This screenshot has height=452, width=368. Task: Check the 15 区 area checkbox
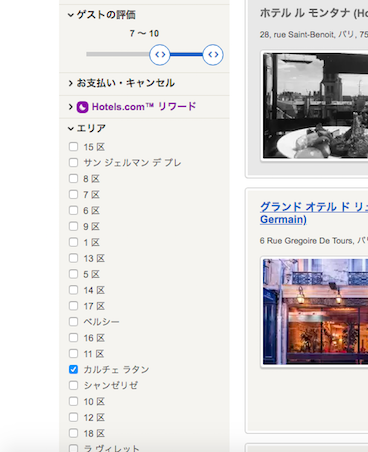[73, 147]
